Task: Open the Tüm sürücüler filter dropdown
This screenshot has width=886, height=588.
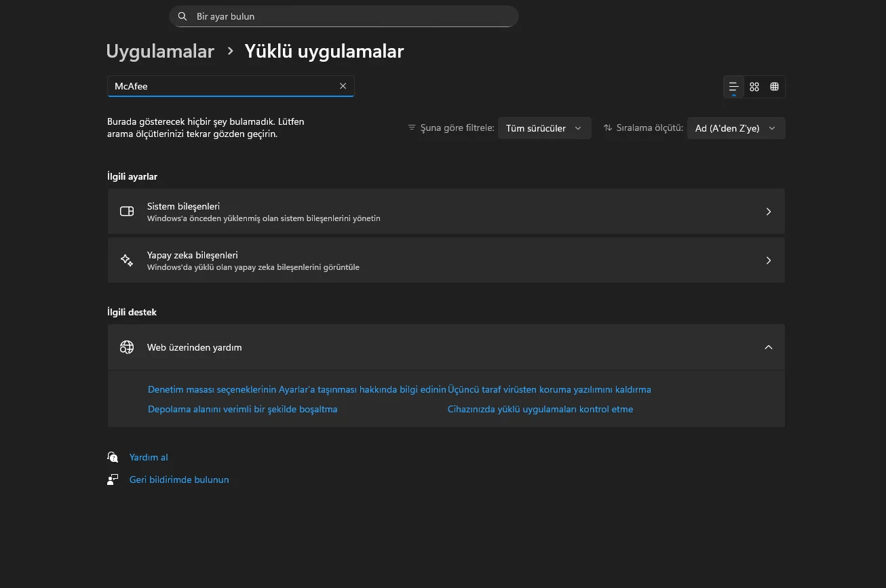Action: (544, 128)
